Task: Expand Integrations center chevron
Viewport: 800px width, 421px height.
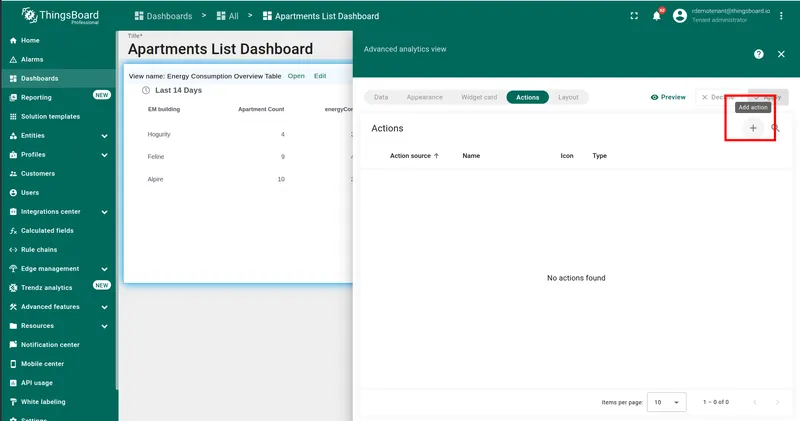Action: 105,212
